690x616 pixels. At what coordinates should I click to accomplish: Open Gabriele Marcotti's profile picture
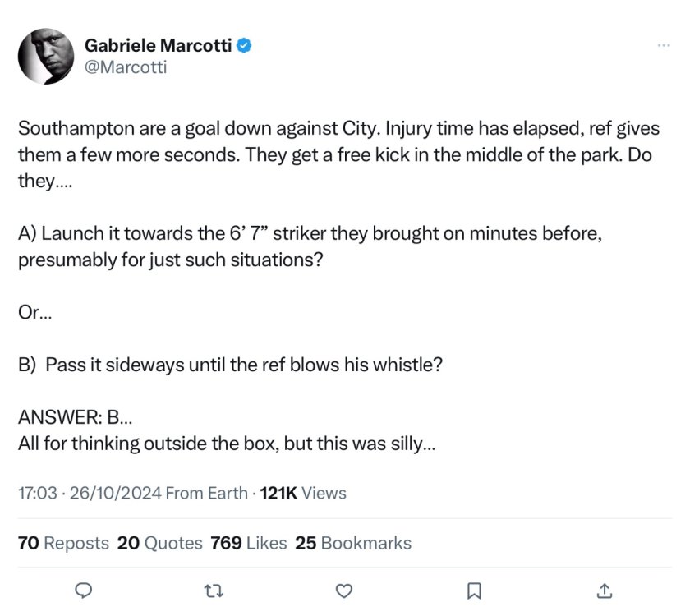coord(46,57)
